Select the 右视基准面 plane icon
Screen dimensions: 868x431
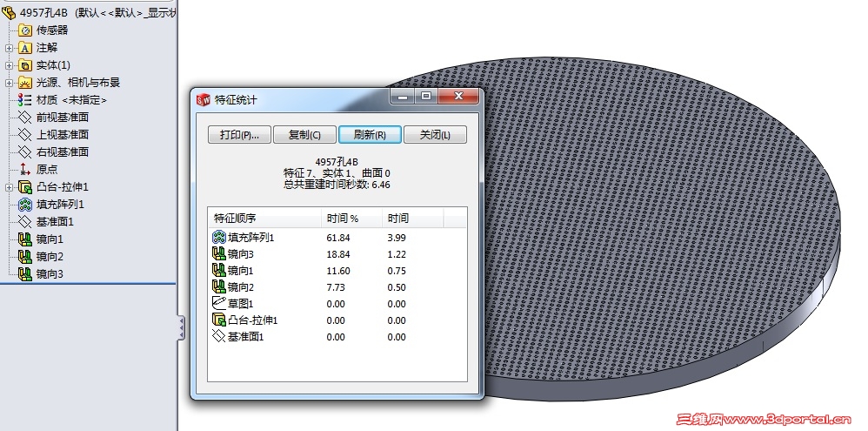[25, 152]
